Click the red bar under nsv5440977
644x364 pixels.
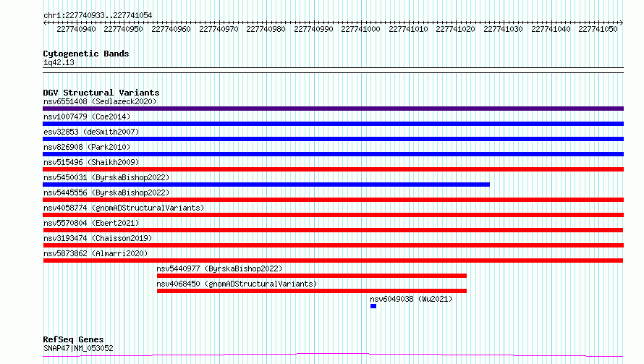(312, 276)
